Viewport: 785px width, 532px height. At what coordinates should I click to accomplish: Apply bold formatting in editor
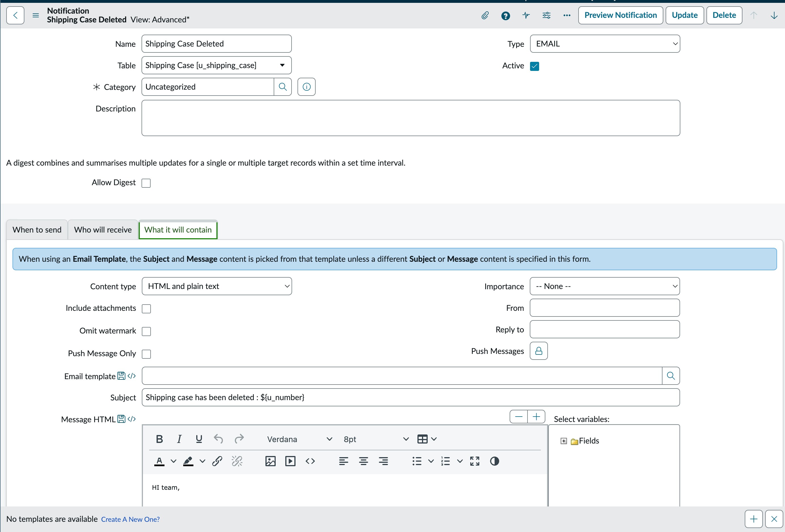click(159, 439)
